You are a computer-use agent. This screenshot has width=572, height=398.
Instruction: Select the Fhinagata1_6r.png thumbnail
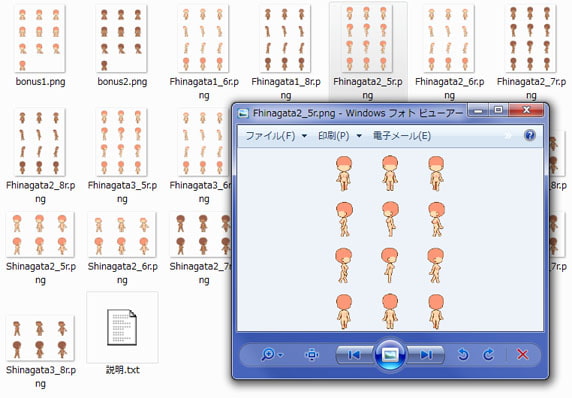coord(203,38)
